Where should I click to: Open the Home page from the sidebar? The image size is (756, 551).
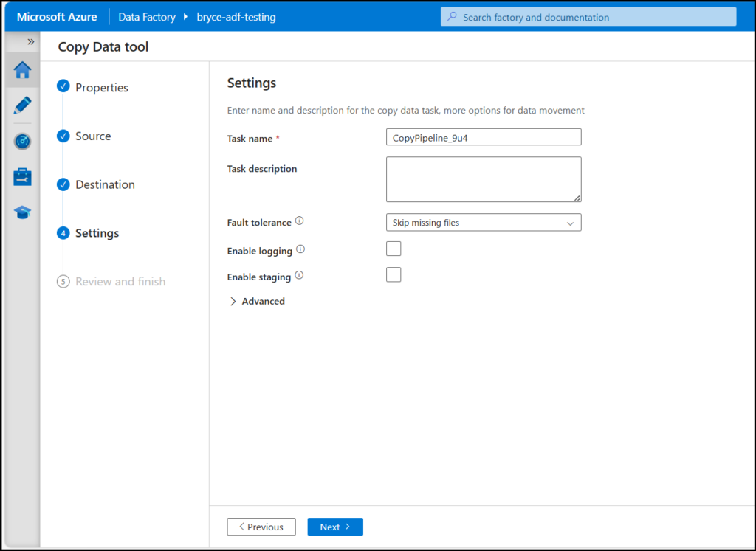pos(21,70)
